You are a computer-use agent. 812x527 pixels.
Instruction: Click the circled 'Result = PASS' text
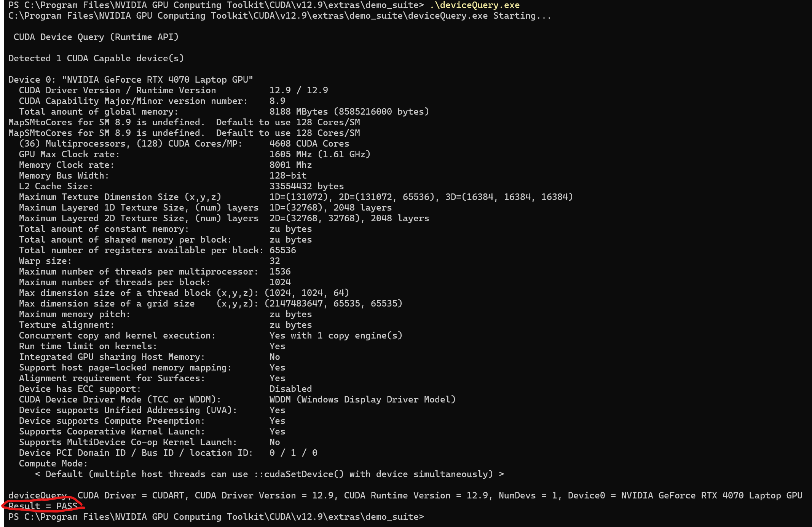43,506
